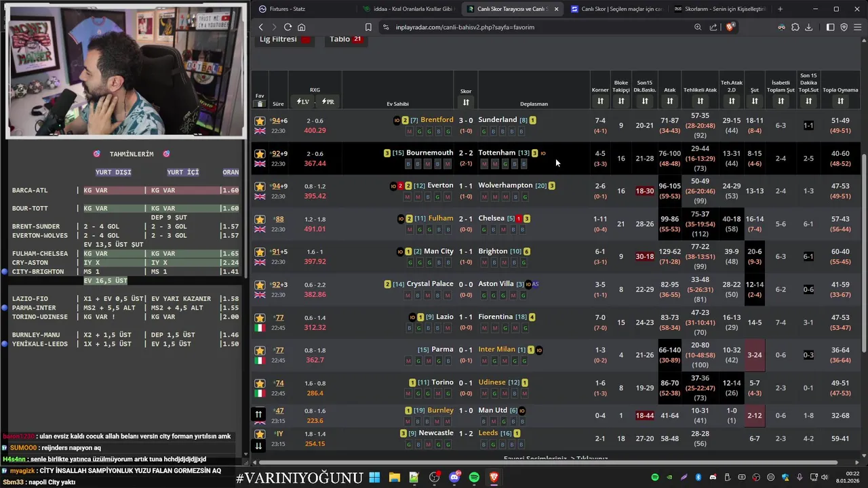The width and height of the screenshot is (868, 488).
Task: Sort the table by the Skor column arrows
Action: click(x=466, y=102)
